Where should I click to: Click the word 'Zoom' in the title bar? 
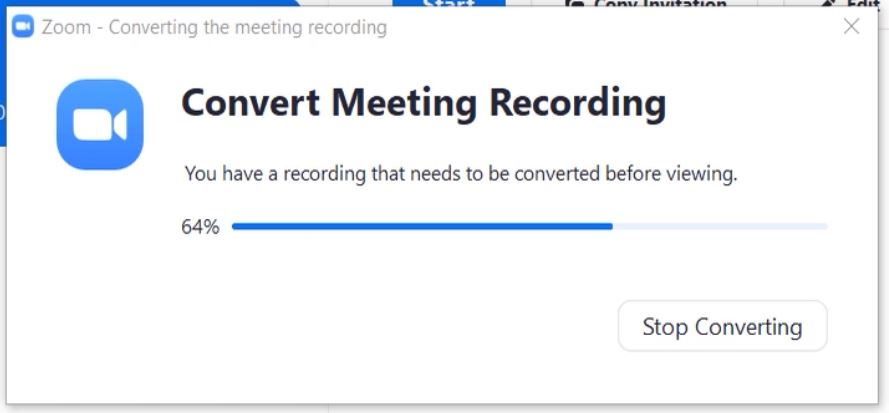66,27
